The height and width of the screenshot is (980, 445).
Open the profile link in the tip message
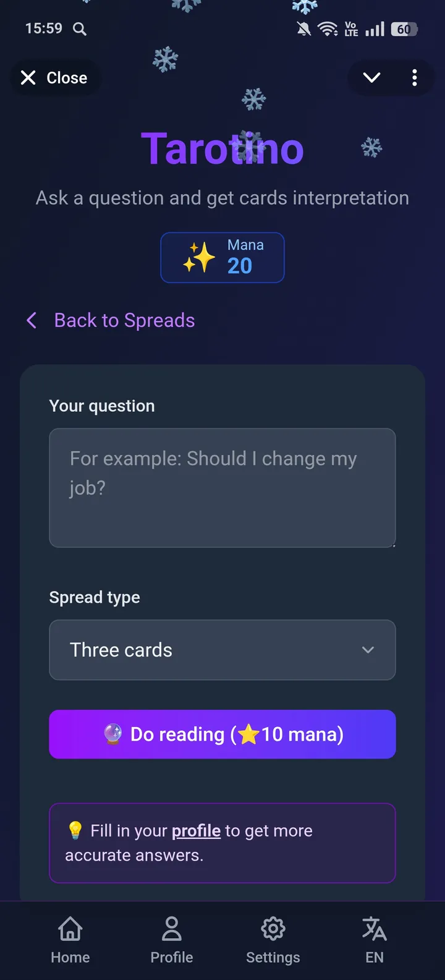[196, 830]
